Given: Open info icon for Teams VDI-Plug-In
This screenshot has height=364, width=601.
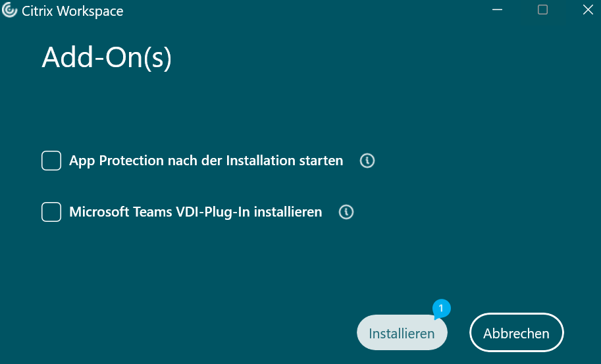Looking at the screenshot, I should pos(346,212).
